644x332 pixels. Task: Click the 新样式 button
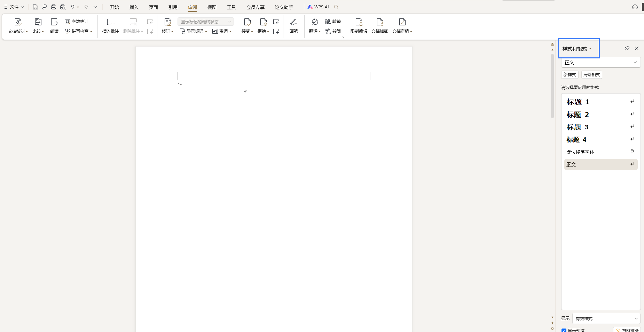(x=570, y=75)
